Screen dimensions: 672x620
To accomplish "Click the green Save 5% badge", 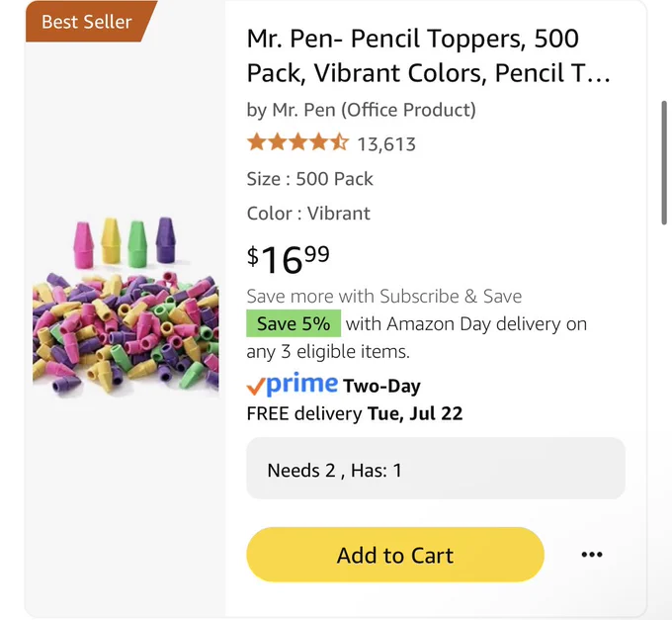I will [x=294, y=323].
